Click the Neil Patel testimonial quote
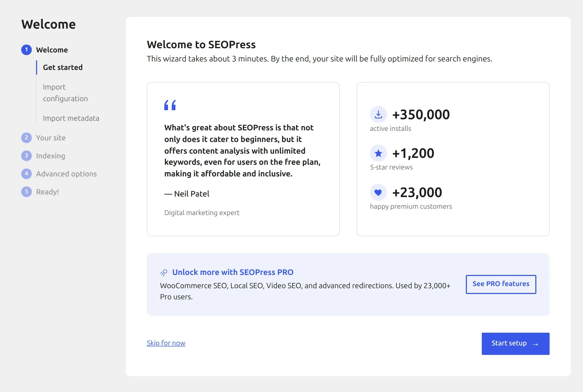The width and height of the screenshot is (583, 392). (x=242, y=150)
